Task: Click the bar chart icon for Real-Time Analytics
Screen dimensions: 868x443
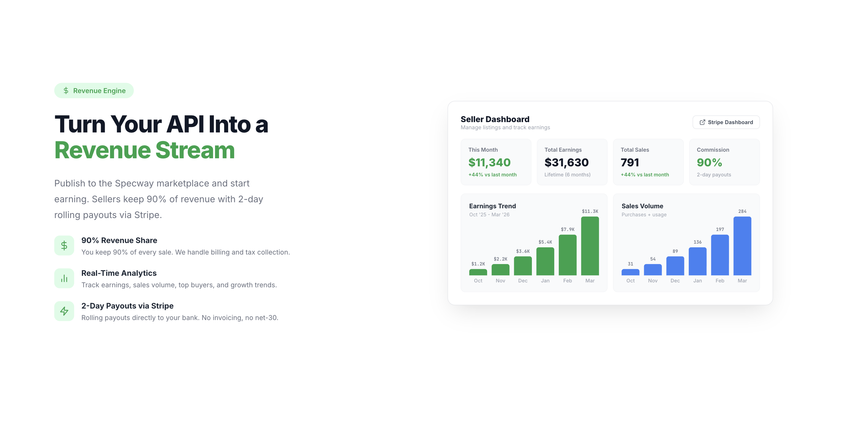Action: [64, 278]
